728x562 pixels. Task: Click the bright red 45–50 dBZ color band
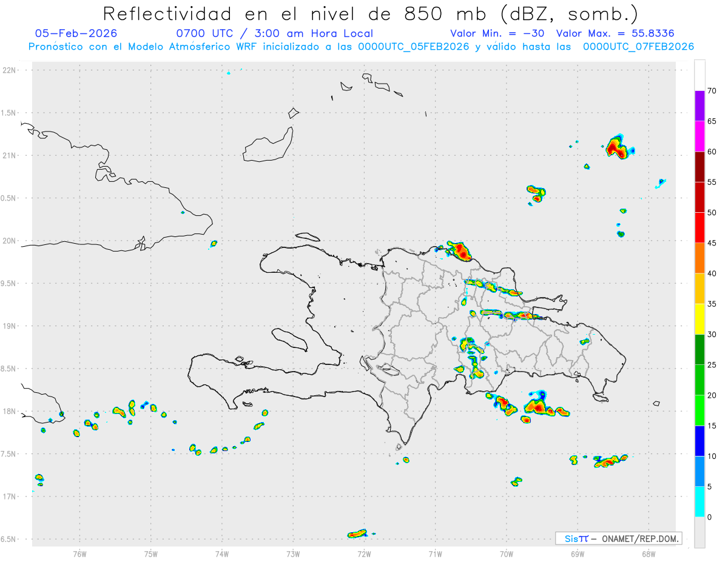699,228
